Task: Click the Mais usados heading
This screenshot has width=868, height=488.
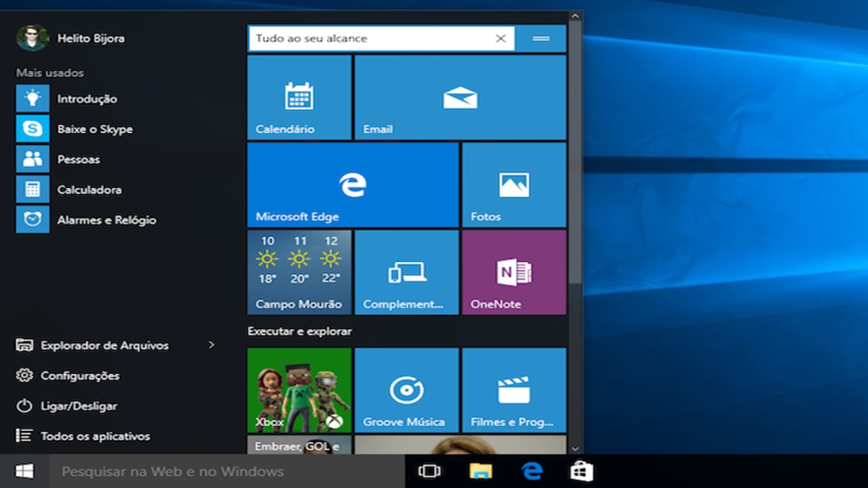Action: [x=50, y=73]
